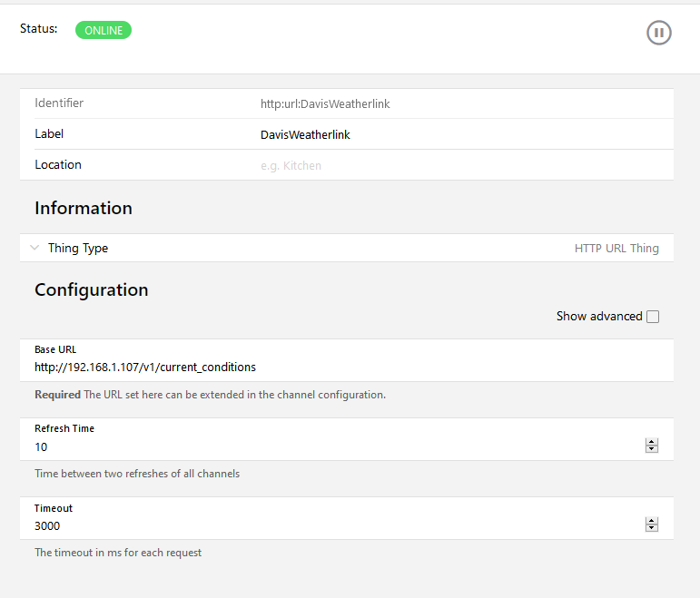Viewport: 700px width, 598px height.
Task: Decrement Timeout using the down arrow
Action: pyautogui.click(x=651, y=529)
